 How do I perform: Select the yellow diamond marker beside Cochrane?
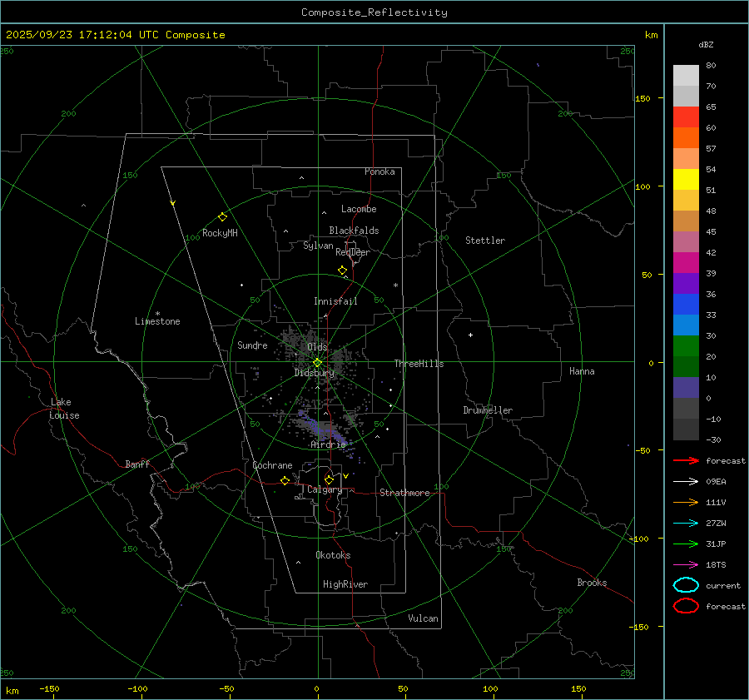[285, 481]
